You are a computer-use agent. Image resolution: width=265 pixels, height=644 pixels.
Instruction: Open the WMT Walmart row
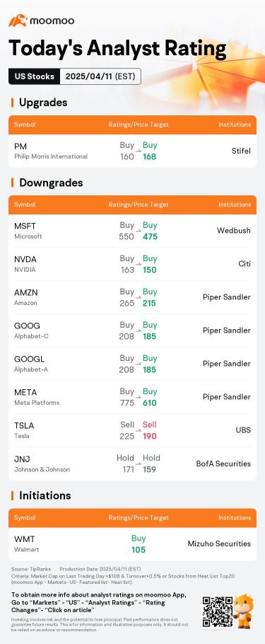tap(133, 544)
